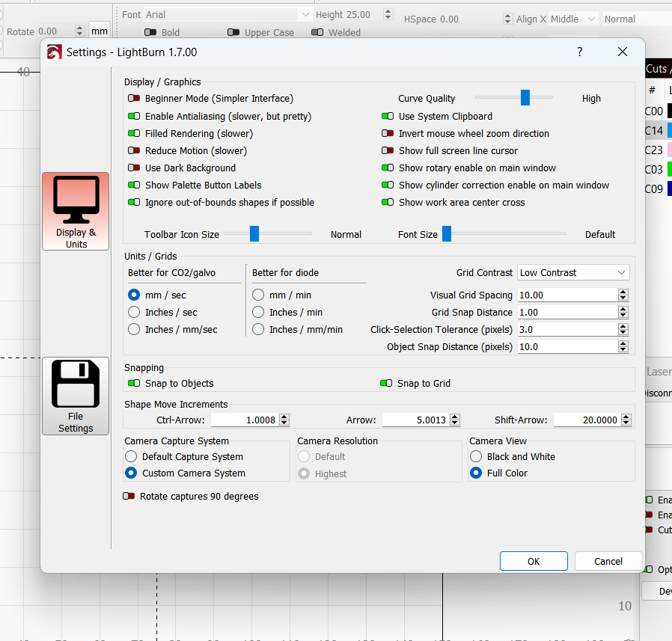Image resolution: width=672 pixels, height=641 pixels.
Task: Close the Settings dialog with the X
Action: (623, 52)
